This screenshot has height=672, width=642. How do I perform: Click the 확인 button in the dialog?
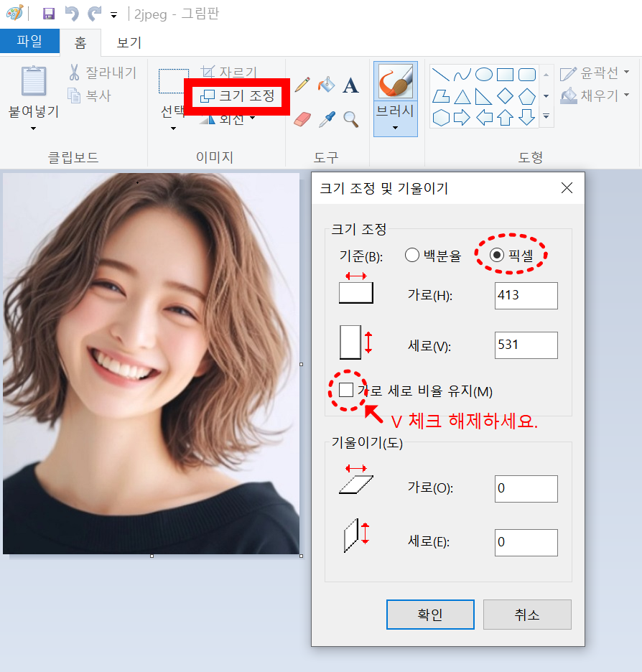pos(430,614)
